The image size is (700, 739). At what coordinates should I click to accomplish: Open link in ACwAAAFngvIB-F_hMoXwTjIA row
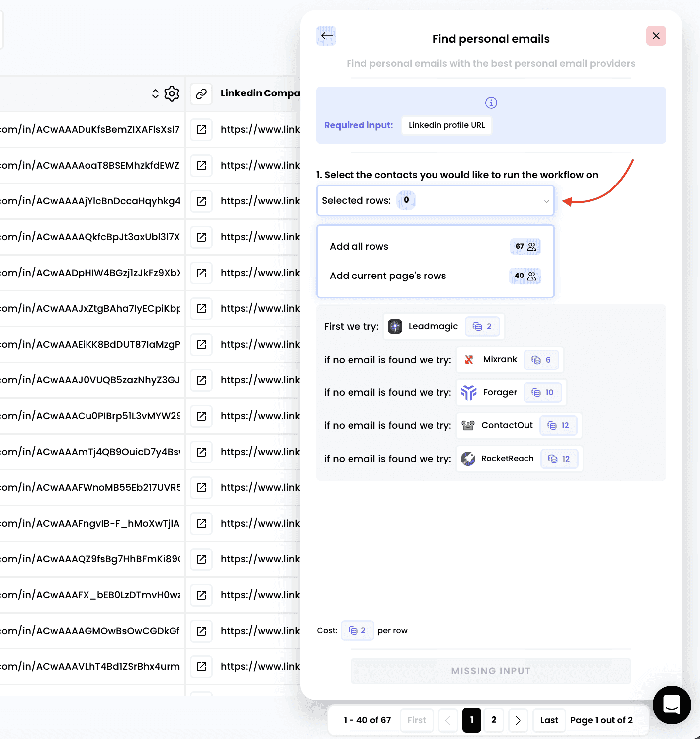(x=201, y=524)
